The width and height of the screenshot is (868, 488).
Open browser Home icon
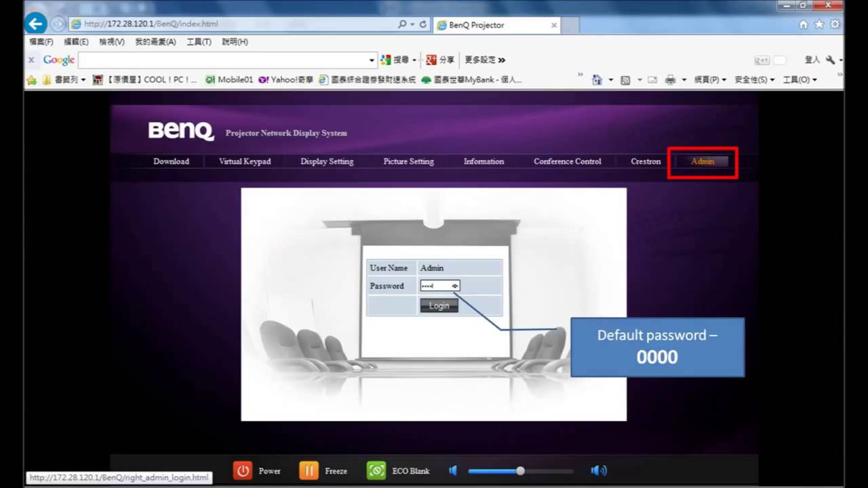(x=804, y=24)
